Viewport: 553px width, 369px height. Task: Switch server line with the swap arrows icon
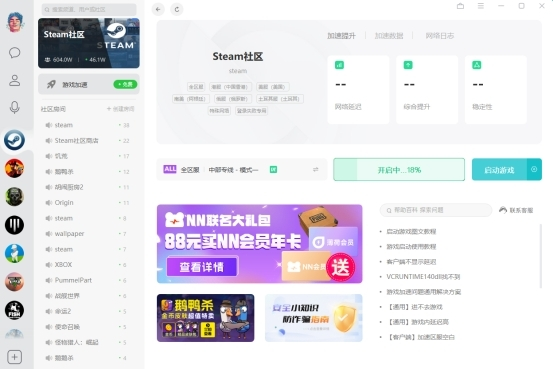316,170
